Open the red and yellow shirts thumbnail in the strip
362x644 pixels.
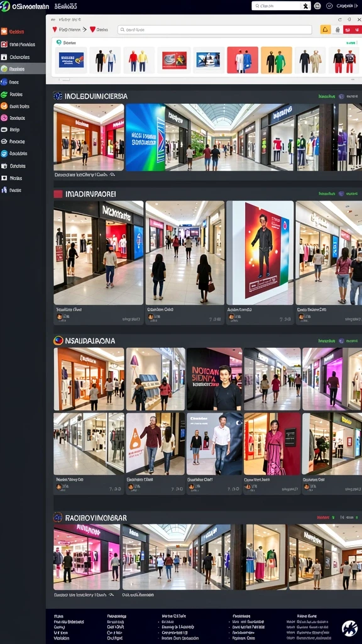click(x=139, y=60)
